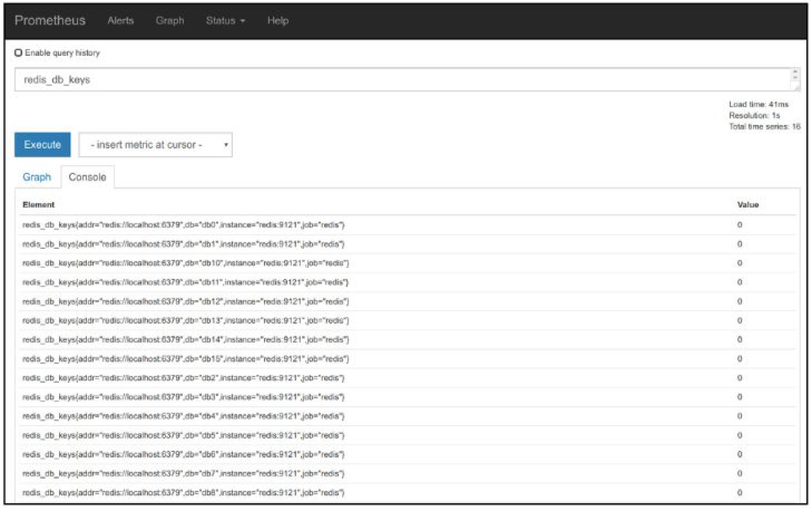This screenshot has height=511, width=812.
Task: Open the Prometheus home brand link
Action: pos(50,21)
